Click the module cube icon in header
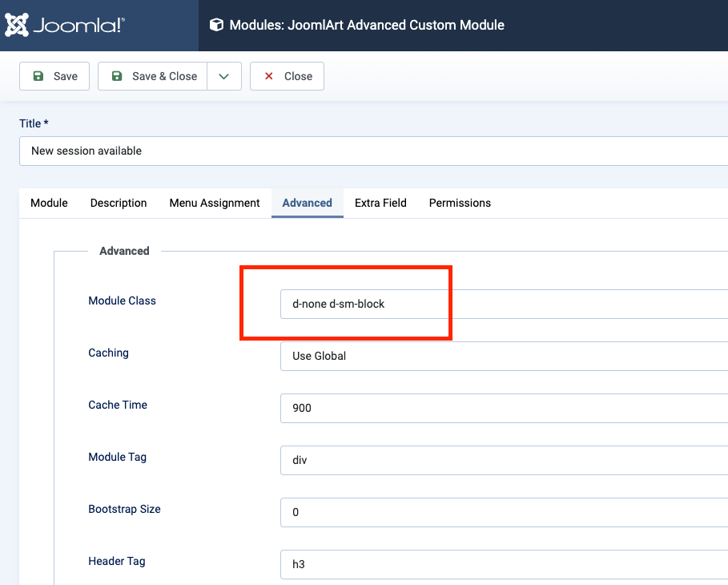 216,25
